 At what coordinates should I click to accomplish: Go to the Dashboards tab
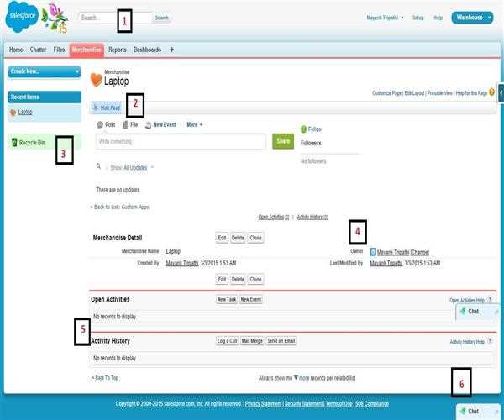(x=147, y=50)
